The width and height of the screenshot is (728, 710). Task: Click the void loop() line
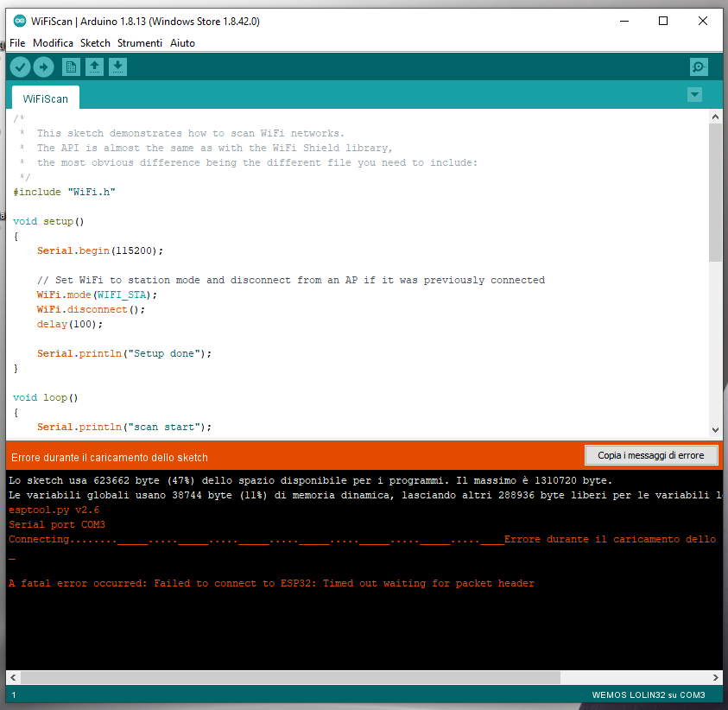click(46, 397)
